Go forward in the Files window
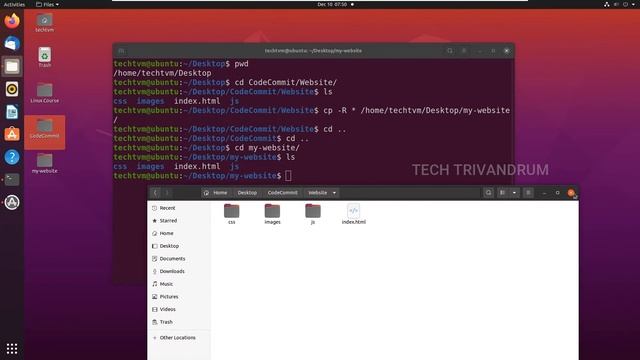 [167, 193]
